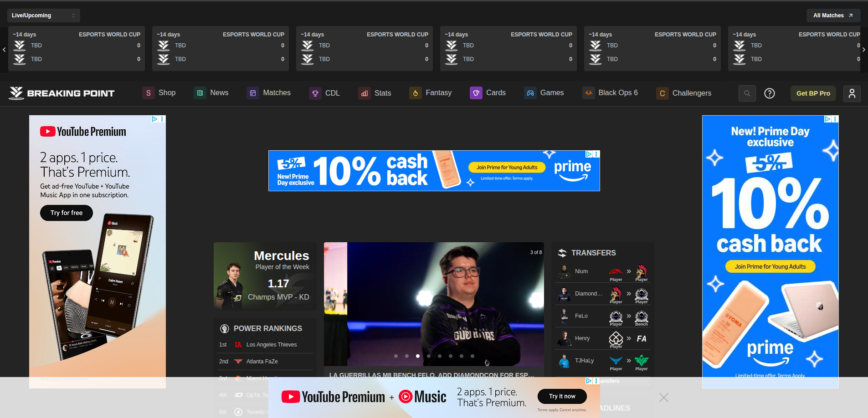This screenshot has height=418, width=868.
Task: Click the CDL trophy icon
Action: 315,93
